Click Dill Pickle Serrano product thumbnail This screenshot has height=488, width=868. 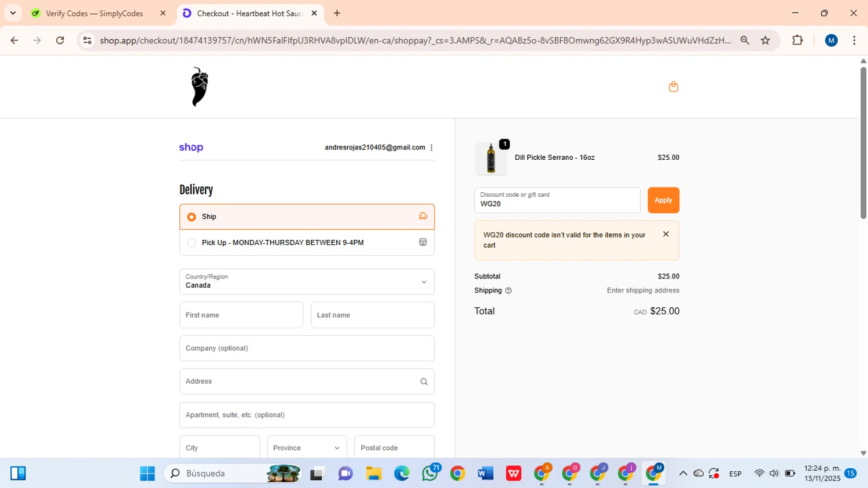pyautogui.click(x=491, y=158)
